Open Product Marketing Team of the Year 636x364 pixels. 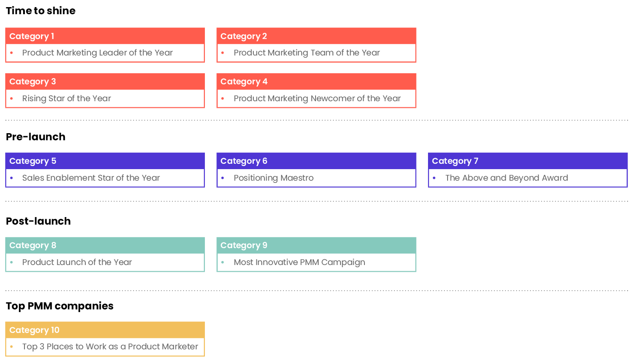307,53
